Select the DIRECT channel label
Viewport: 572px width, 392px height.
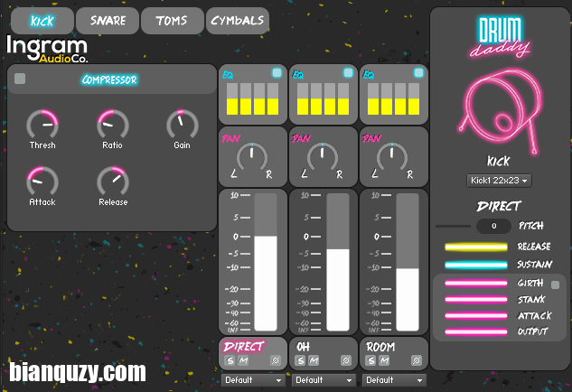[x=244, y=347]
